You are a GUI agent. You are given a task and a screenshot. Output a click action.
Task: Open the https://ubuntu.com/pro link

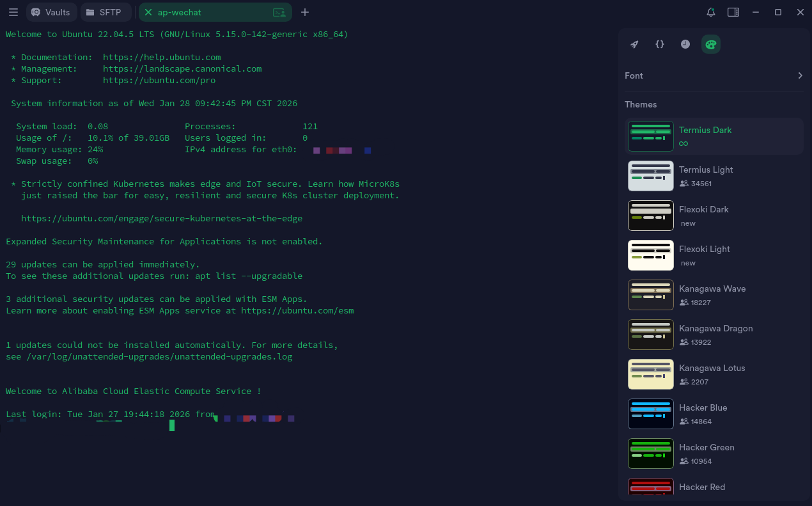(x=160, y=80)
